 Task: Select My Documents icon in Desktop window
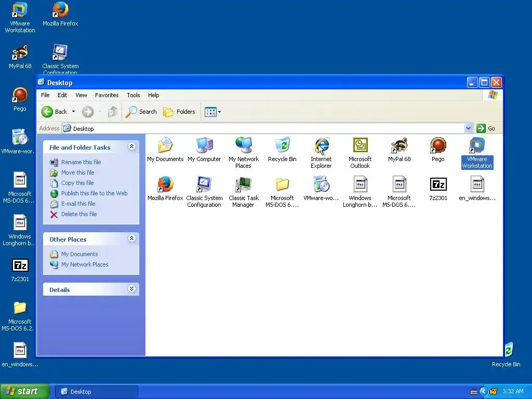click(x=165, y=149)
